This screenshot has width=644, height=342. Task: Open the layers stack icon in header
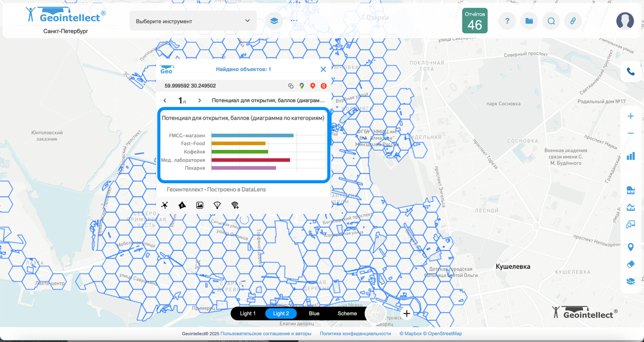coord(274,21)
